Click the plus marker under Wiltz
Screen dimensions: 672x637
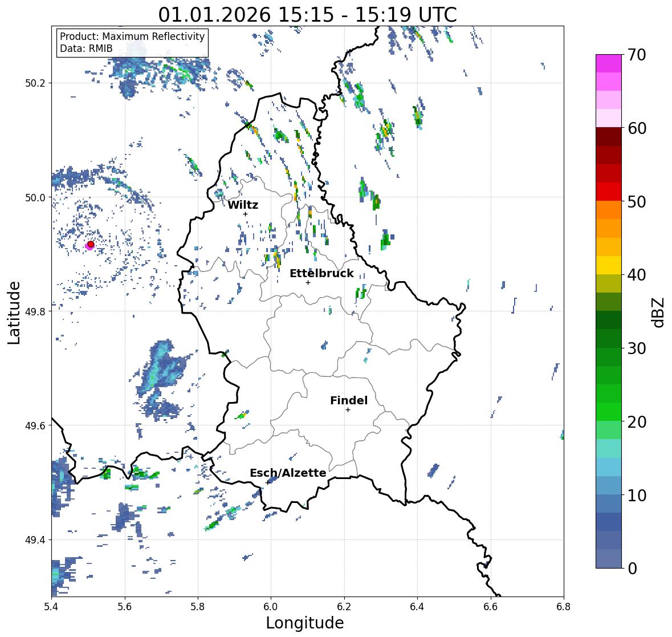tap(246, 214)
